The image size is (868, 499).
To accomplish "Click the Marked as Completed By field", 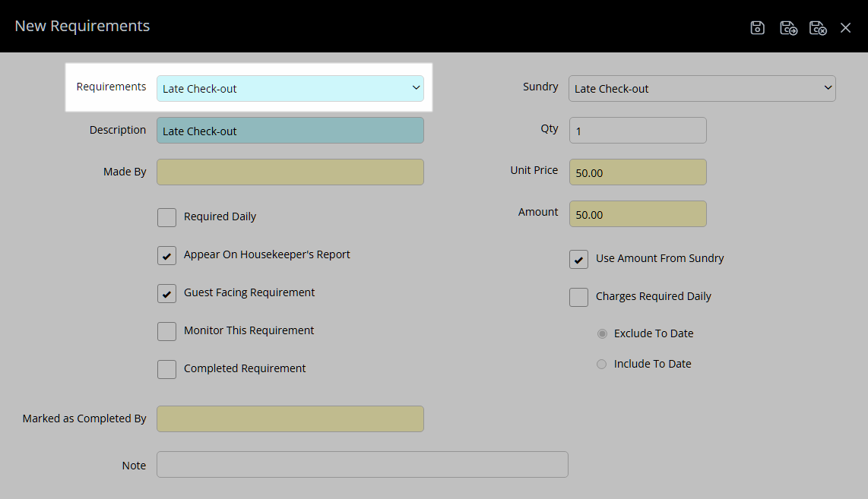I will pos(290,418).
